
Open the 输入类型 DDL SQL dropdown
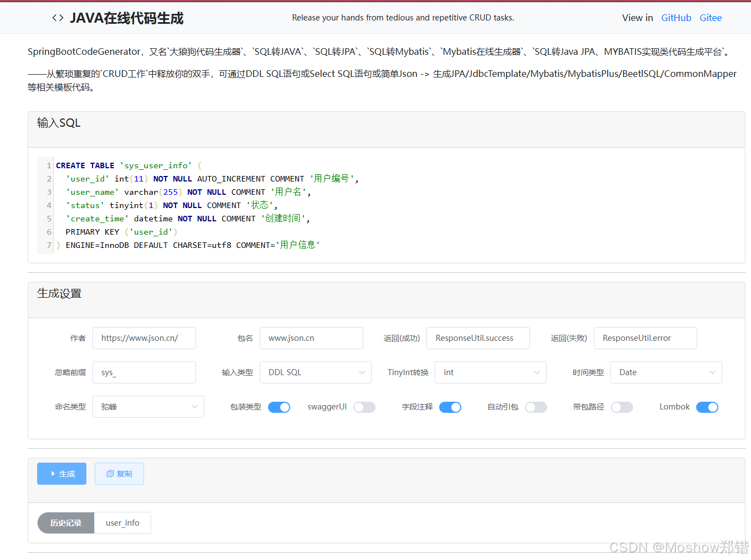coord(316,372)
